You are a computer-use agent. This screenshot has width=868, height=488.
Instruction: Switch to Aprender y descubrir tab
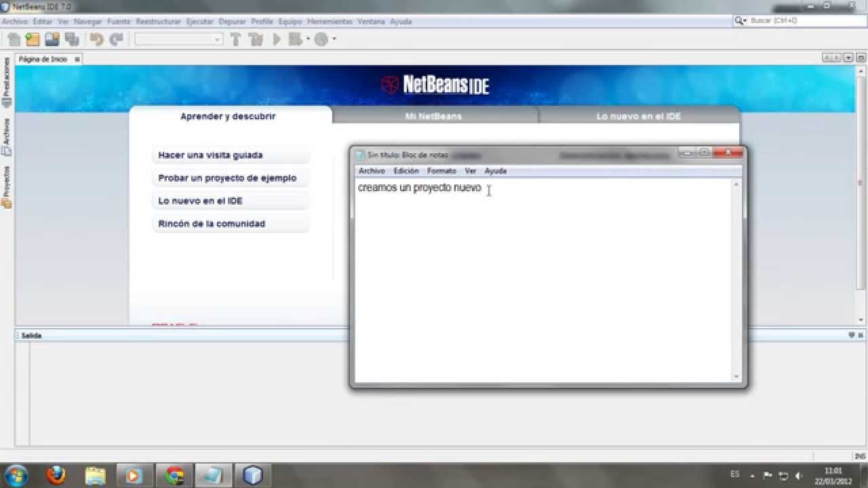(x=228, y=117)
